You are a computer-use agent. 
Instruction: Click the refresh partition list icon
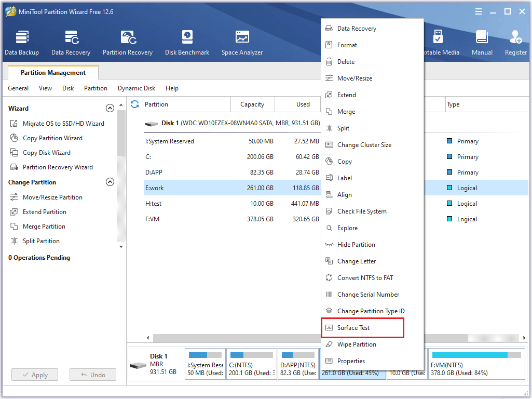(x=135, y=104)
